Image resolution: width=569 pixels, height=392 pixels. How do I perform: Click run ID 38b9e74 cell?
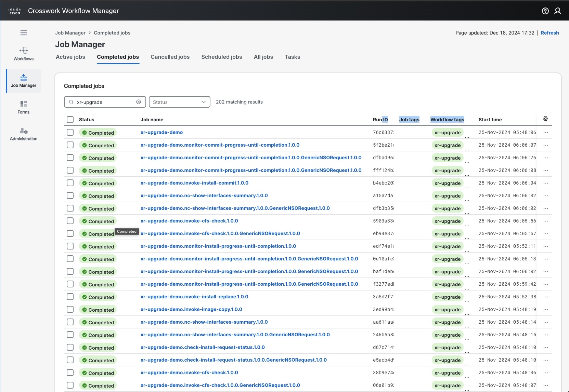(x=383, y=373)
